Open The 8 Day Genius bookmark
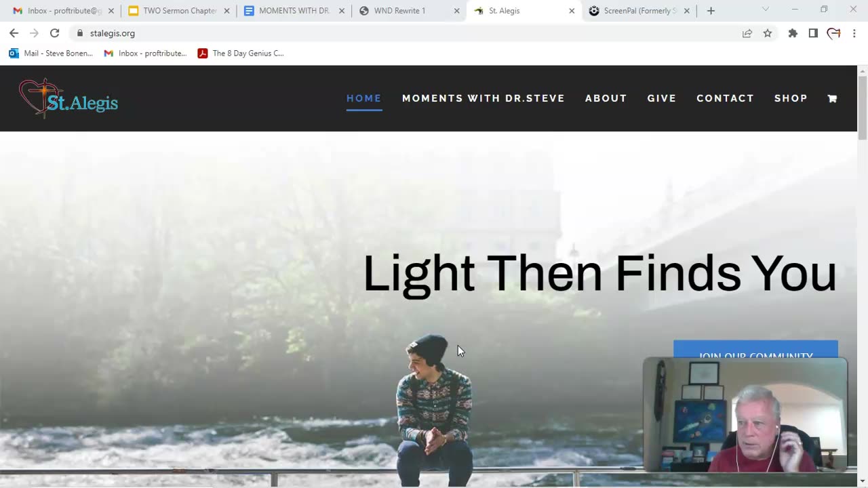 pos(241,54)
